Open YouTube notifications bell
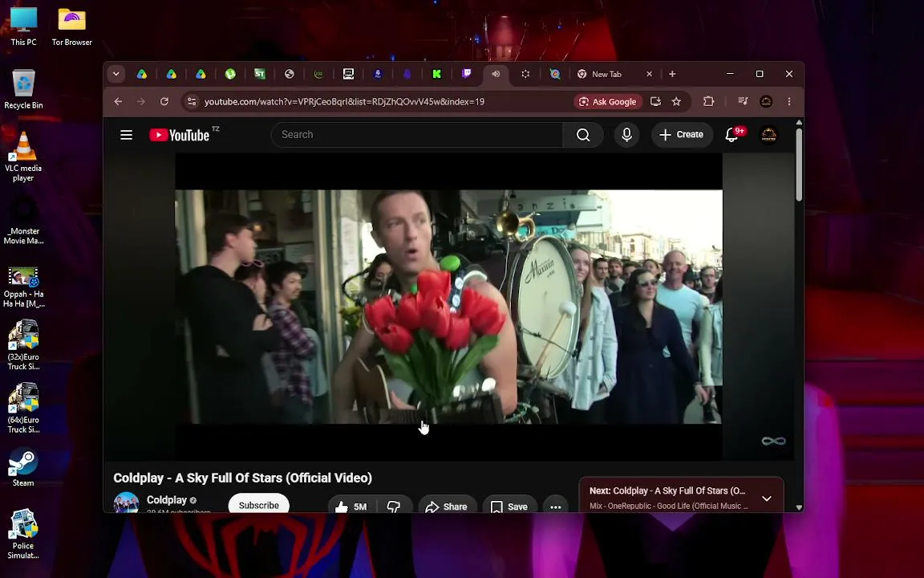 (731, 135)
